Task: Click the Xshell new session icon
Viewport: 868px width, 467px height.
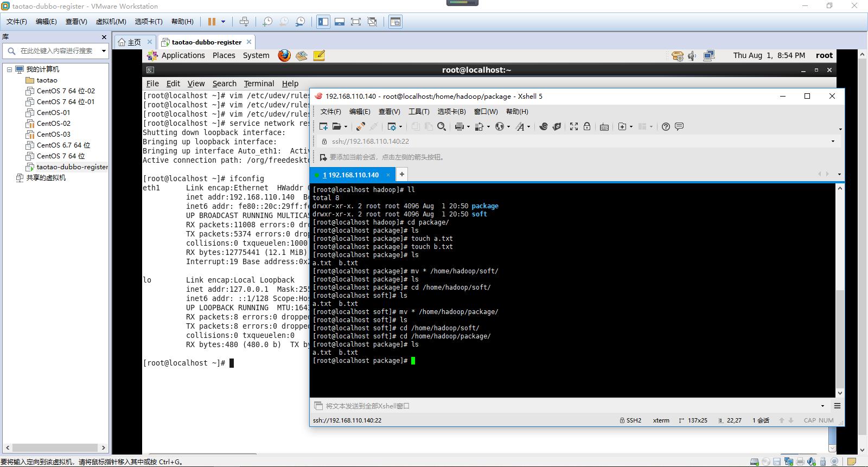Action: coord(323,126)
